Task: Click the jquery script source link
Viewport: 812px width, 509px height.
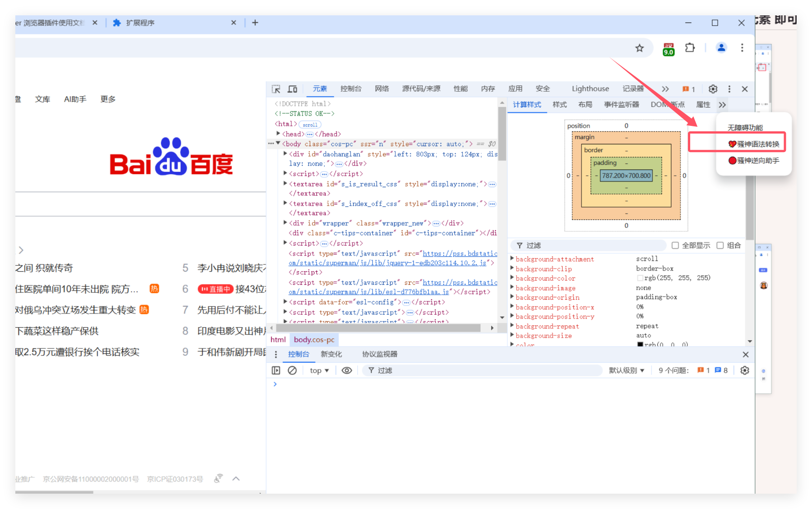Action: 392,258
